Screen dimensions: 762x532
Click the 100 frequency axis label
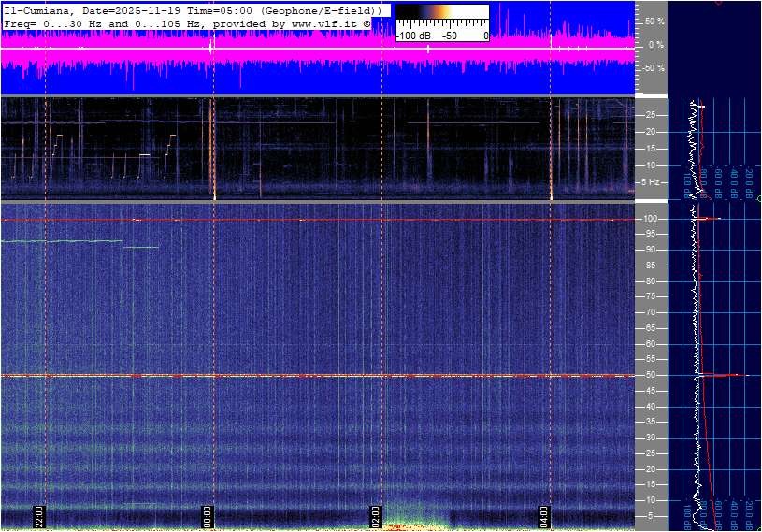coord(649,219)
